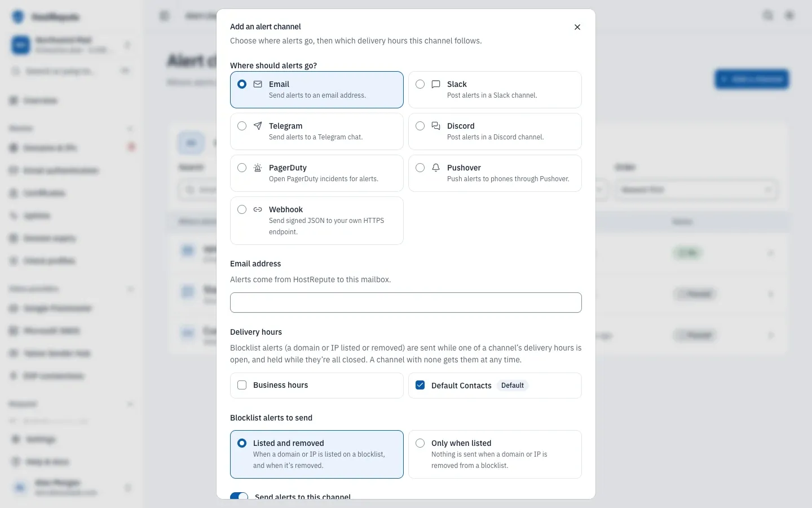Click the 'Where should alerts go?' heading
This screenshot has width=812, height=508.
coord(273,65)
